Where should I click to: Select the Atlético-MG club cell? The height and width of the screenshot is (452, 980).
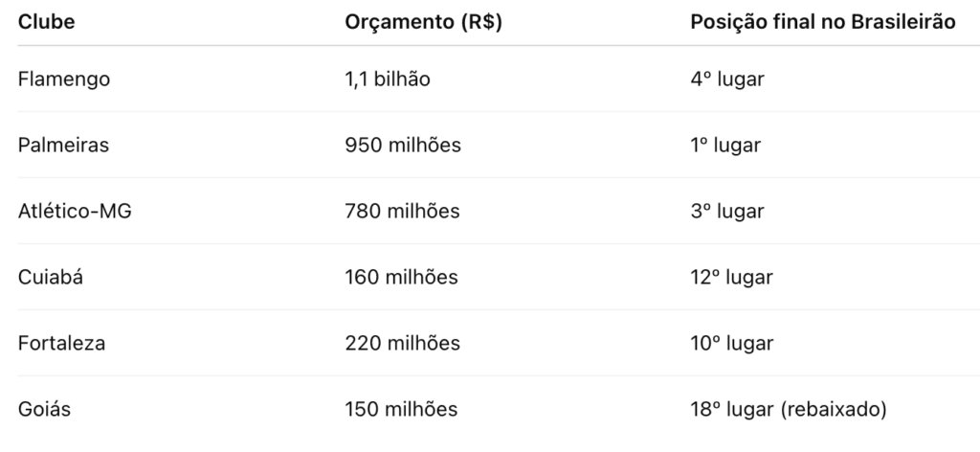pyautogui.click(x=75, y=212)
